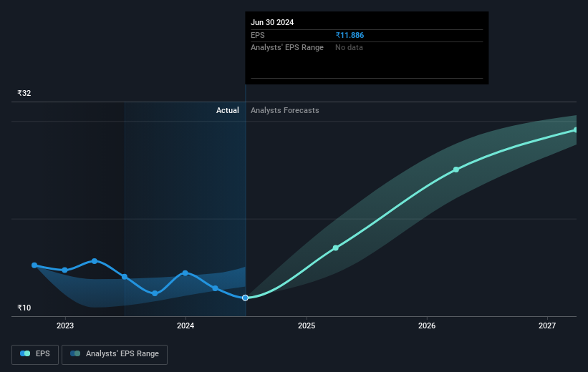Select the final forecast point near 2027
The height and width of the screenshot is (372, 588).
tap(576, 130)
